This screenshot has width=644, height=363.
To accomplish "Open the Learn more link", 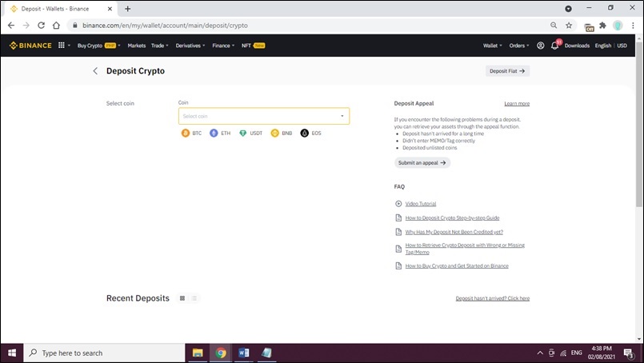I will coord(517,103).
